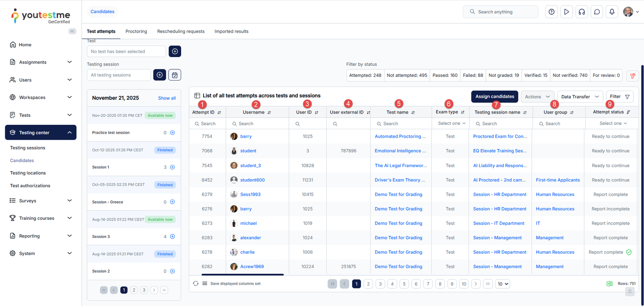Toggle the Failed: 88 status filter

coord(473,75)
